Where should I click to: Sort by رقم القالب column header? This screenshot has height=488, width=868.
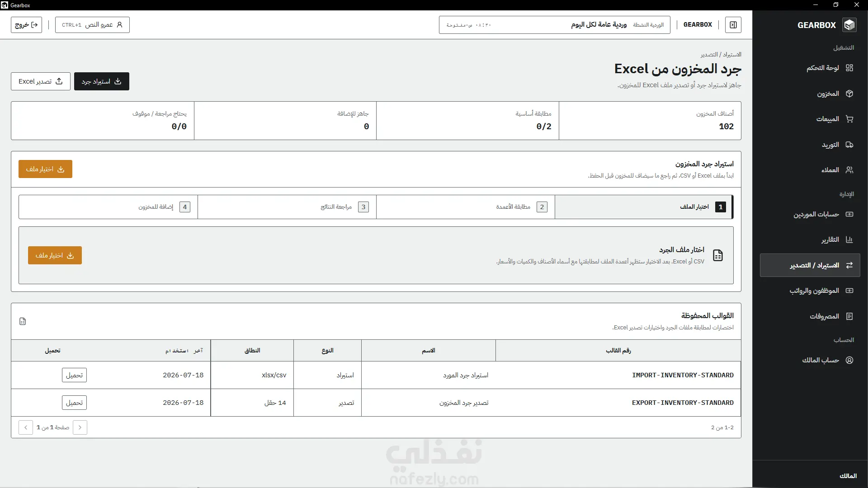618,351
